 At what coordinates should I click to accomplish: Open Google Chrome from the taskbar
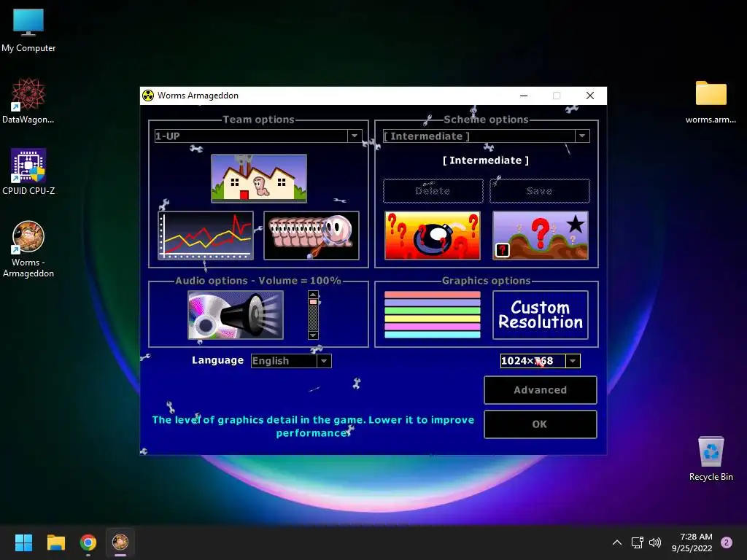pos(88,542)
